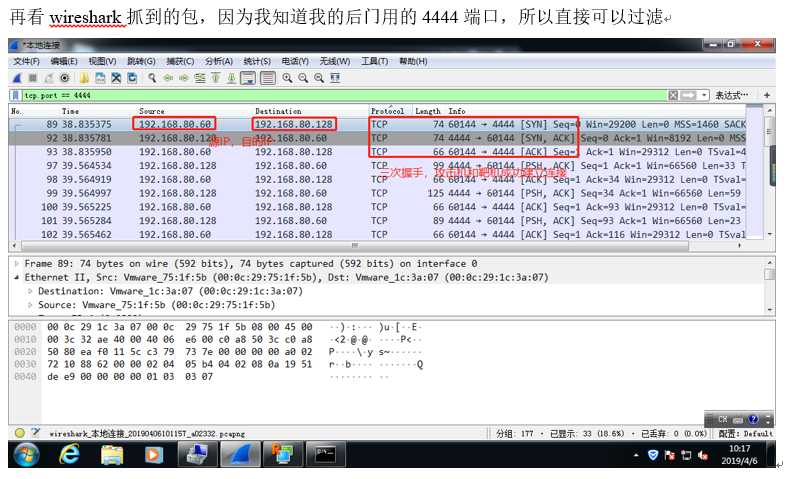This screenshot has width=794, height=479.
Task: Click the Windows Start button
Action: point(27,454)
